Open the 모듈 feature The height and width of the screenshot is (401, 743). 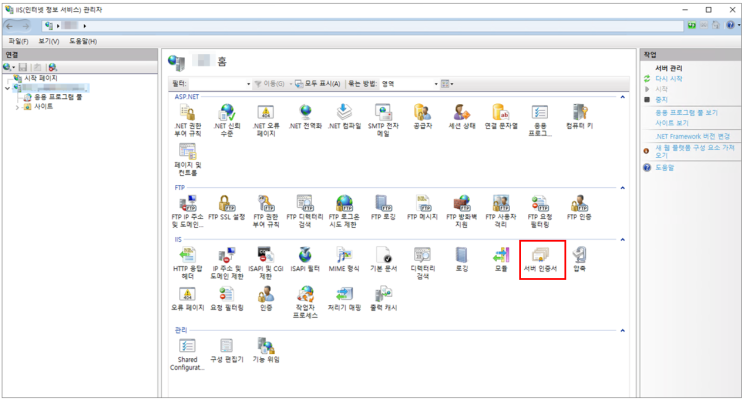[x=501, y=259]
